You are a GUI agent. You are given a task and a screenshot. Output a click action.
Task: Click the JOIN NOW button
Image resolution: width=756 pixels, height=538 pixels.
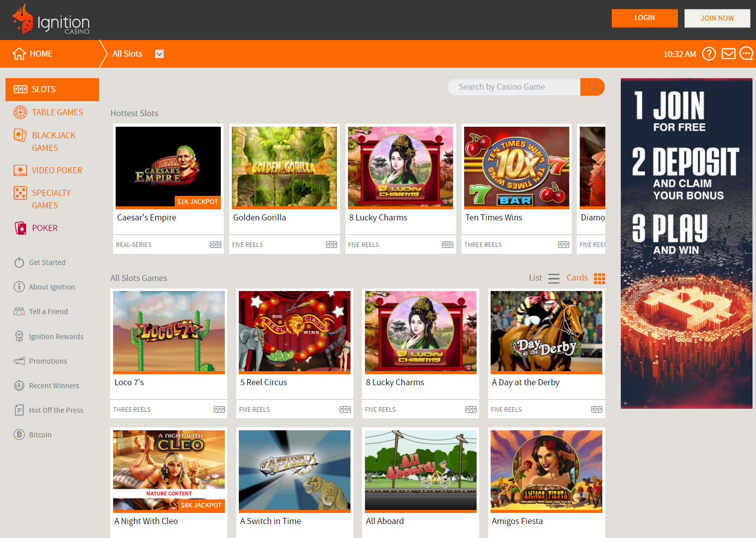click(717, 18)
